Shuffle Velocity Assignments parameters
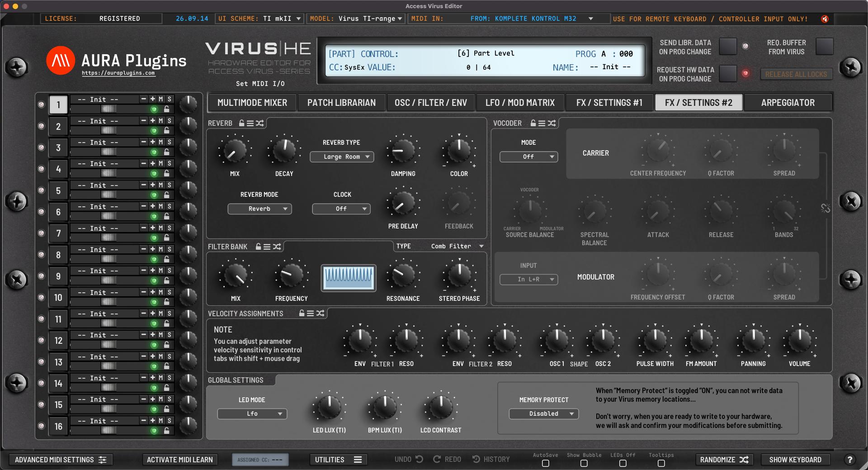Viewport: 868px width, 470px height. point(320,313)
